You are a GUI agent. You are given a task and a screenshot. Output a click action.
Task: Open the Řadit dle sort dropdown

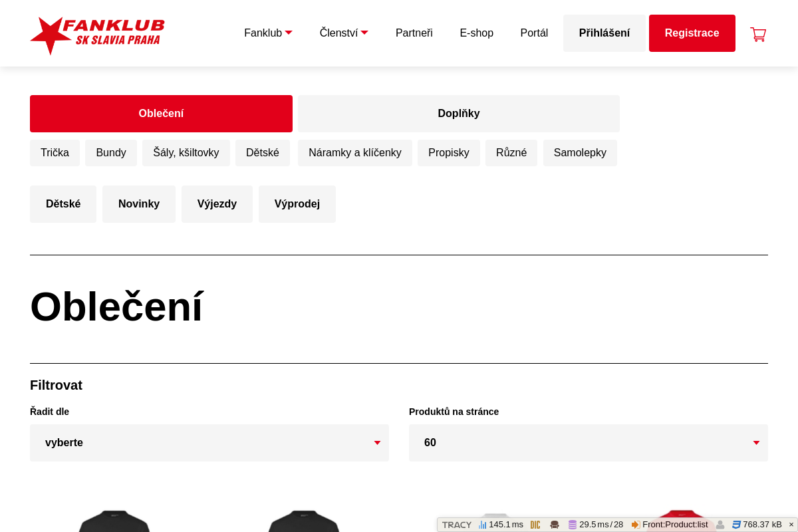pos(209,443)
